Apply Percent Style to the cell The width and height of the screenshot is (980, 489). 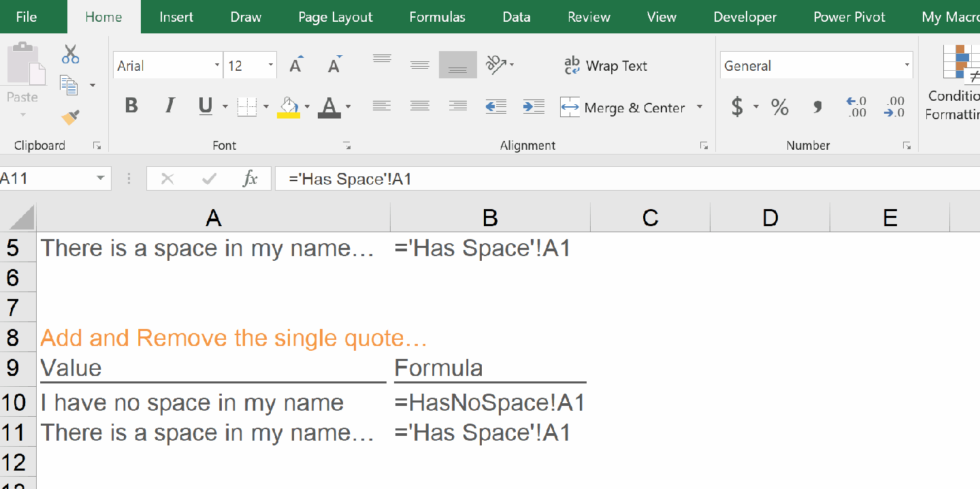coord(780,107)
